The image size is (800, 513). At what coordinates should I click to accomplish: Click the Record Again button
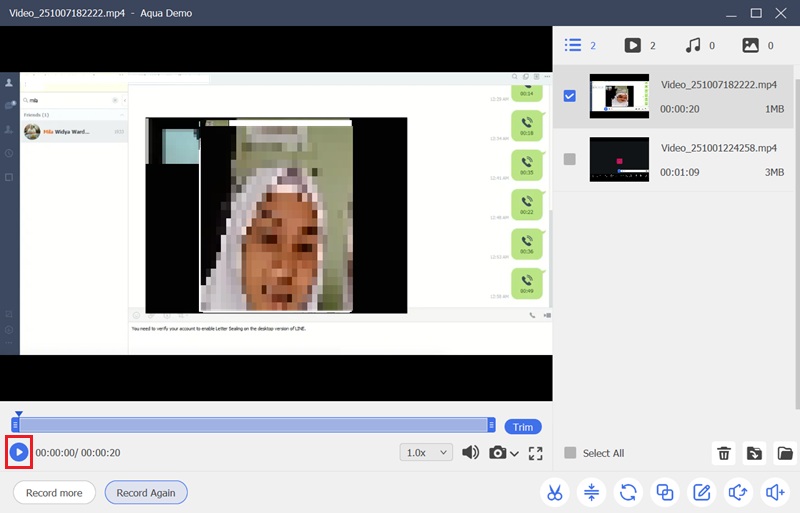pyautogui.click(x=146, y=493)
